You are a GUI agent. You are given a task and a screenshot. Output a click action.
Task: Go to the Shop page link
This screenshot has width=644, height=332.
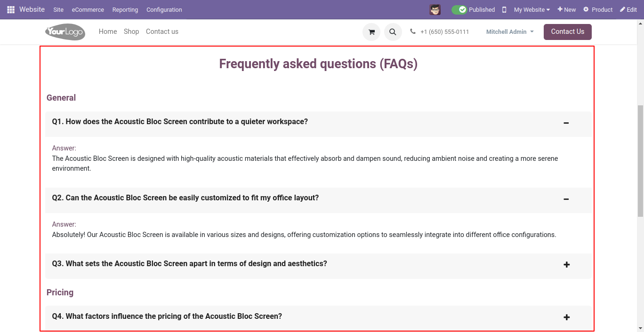(131, 32)
